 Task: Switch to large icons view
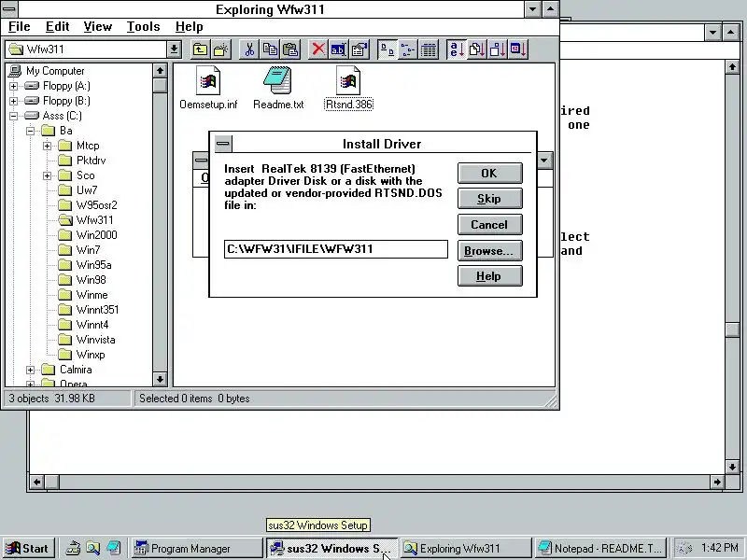(x=387, y=49)
